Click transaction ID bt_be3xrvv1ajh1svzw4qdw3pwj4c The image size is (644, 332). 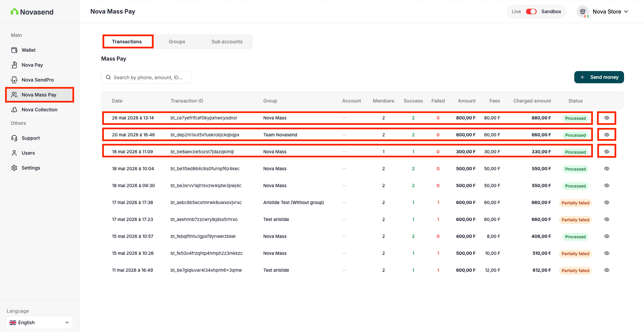(x=206, y=185)
